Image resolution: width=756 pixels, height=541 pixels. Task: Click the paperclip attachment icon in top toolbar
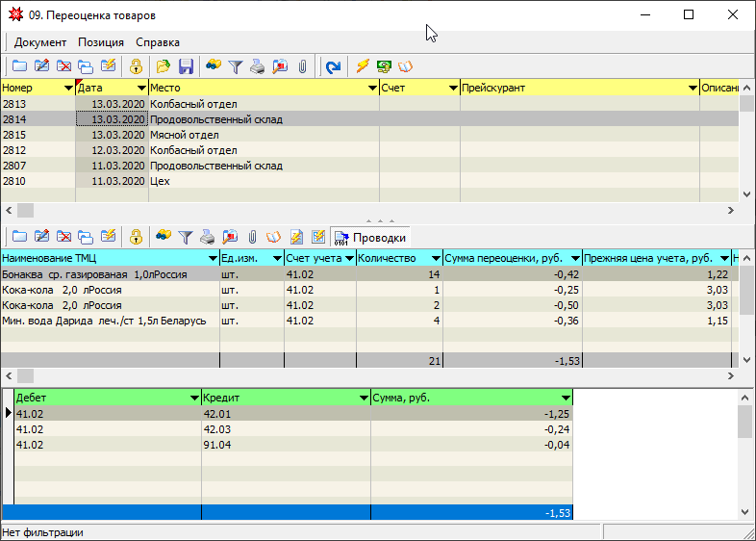coord(302,66)
